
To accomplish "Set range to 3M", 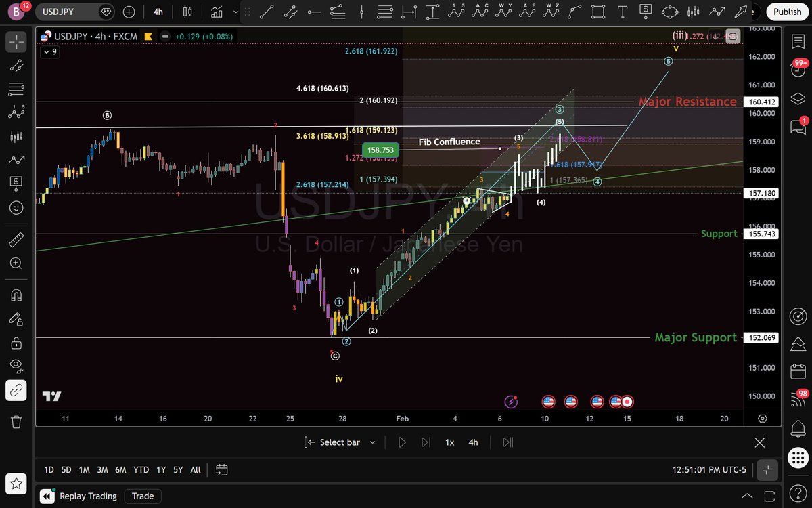I will tap(102, 469).
